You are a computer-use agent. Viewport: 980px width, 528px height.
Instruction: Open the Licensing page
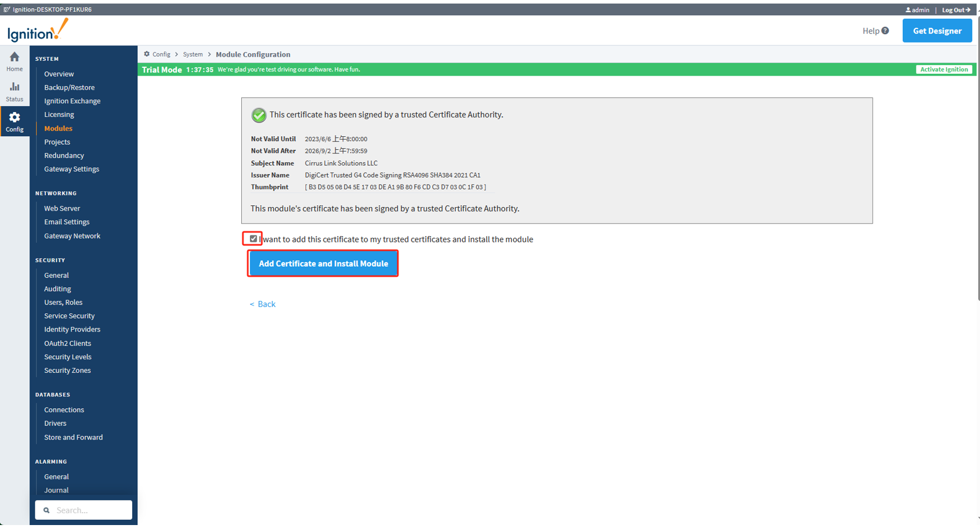point(59,114)
